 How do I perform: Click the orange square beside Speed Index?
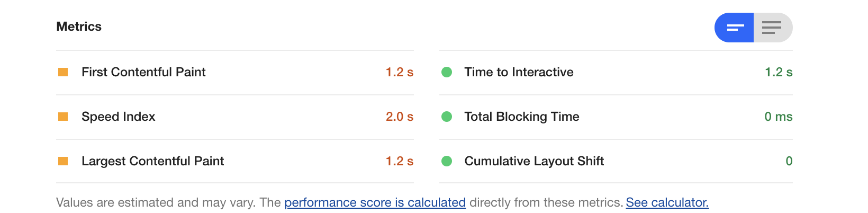click(63, 117)
